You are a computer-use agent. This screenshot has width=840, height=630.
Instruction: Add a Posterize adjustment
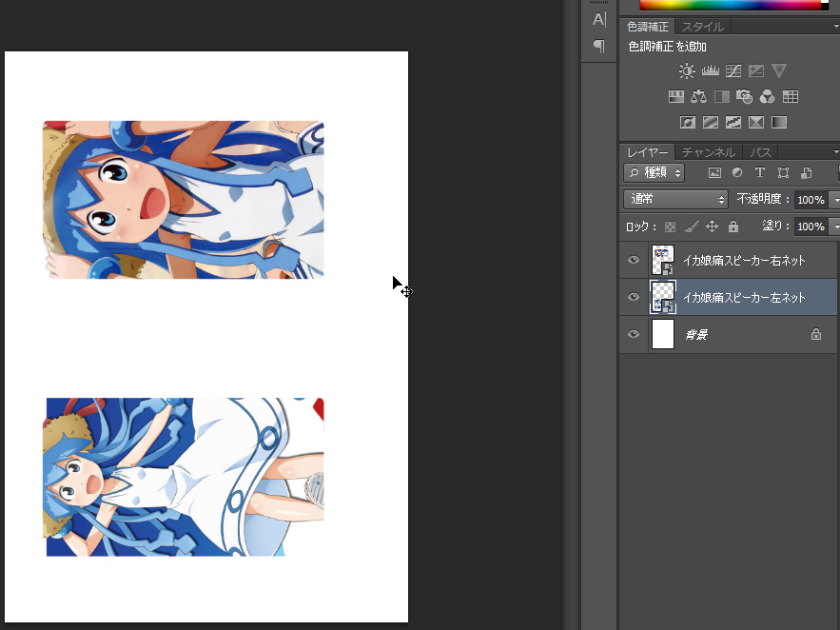[711, 122]
